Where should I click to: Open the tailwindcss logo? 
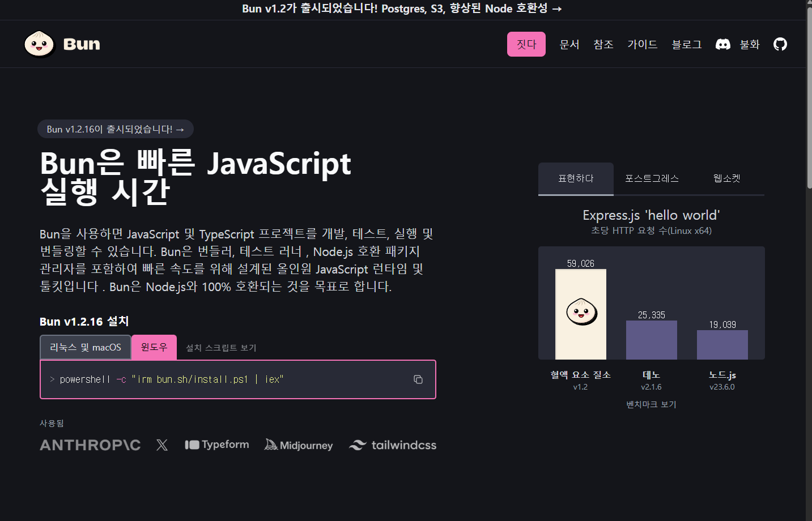coord(393,445)
